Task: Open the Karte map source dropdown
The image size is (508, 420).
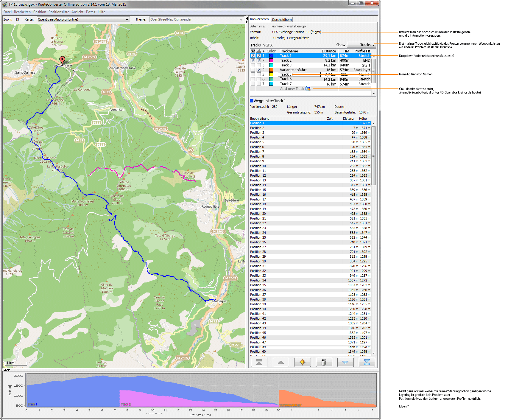Action: click(83, 20)
